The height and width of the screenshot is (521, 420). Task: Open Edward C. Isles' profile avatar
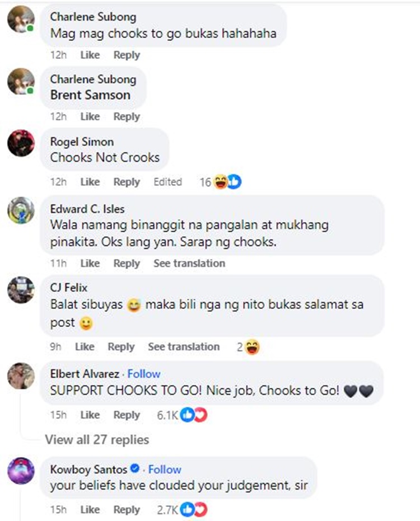click(21, 210)
